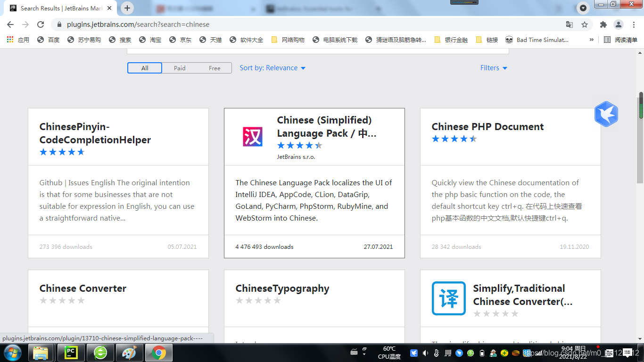Open the Paint taskbar icon

pyautogui.click(x=129, y=353)
